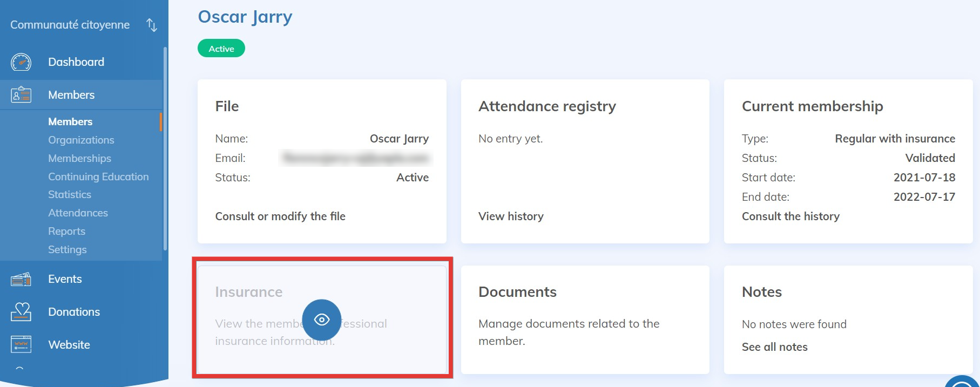Click the eye icon on Insurance card
Image resolution: width=980 pixels, height=387 pixels.
coord(322,320)
